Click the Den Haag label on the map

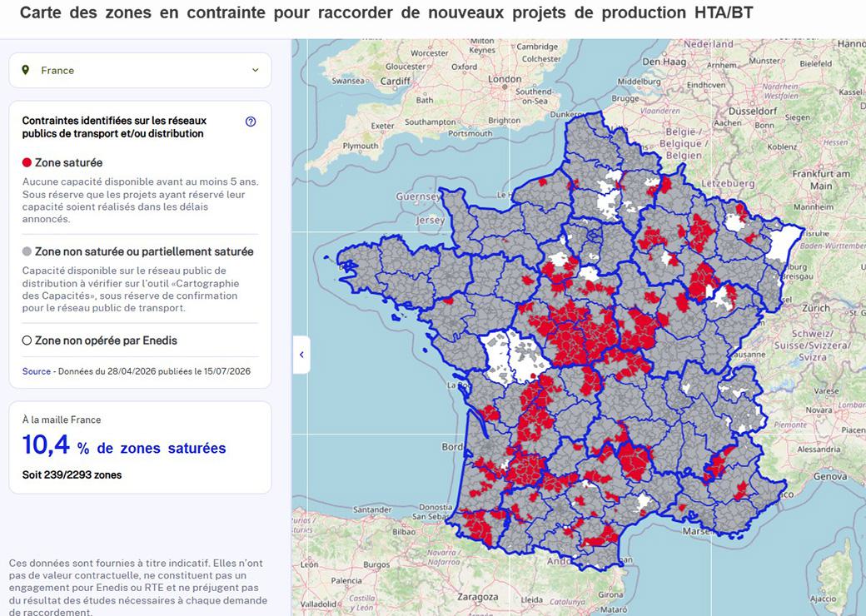click(x=664, y=62)
